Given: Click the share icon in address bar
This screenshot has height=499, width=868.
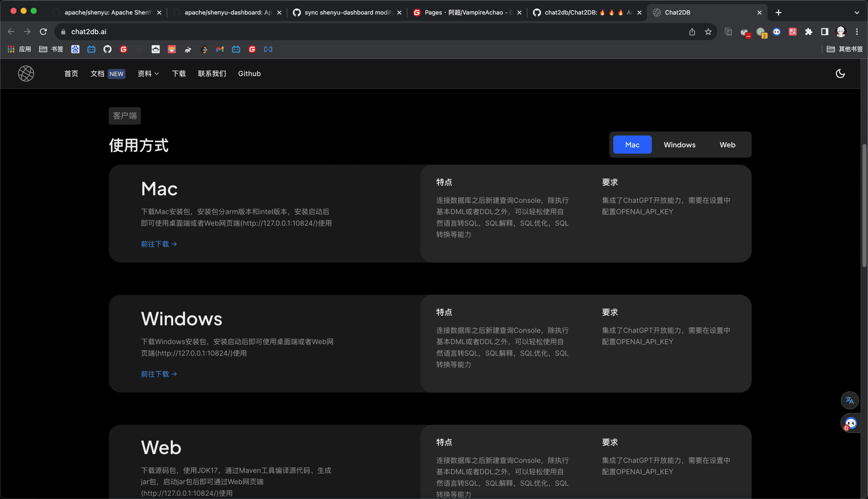Looking at the screenshot, I should click(692, 32).
